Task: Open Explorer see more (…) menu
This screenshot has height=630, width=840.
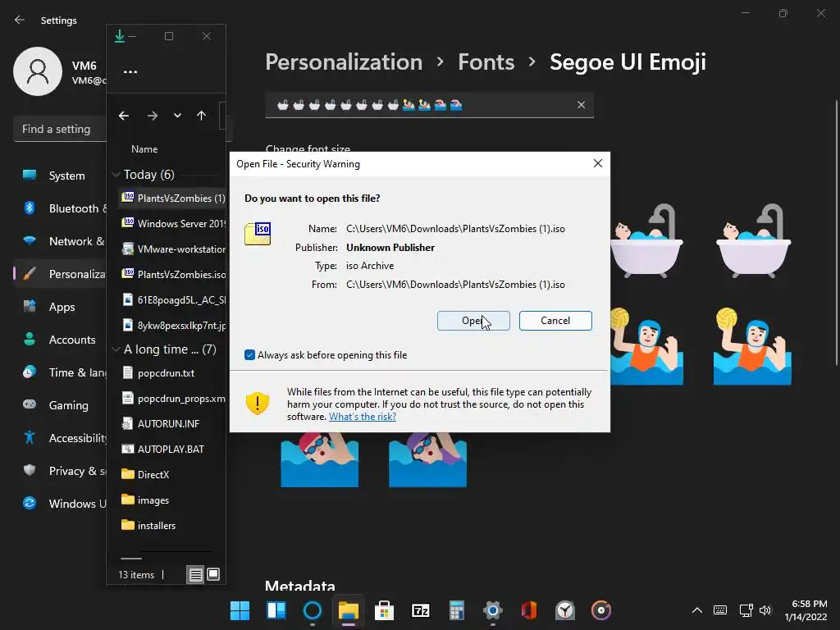Action: point(130,71)
